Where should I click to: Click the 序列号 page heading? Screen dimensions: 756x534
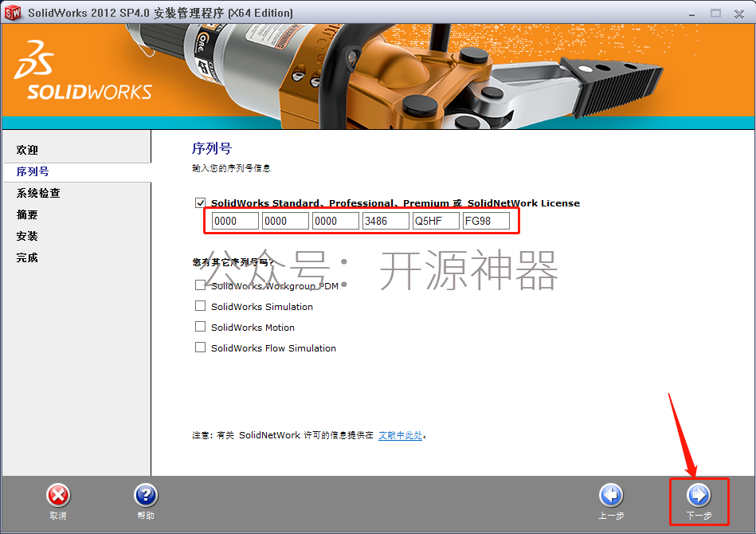pos(212,148)
